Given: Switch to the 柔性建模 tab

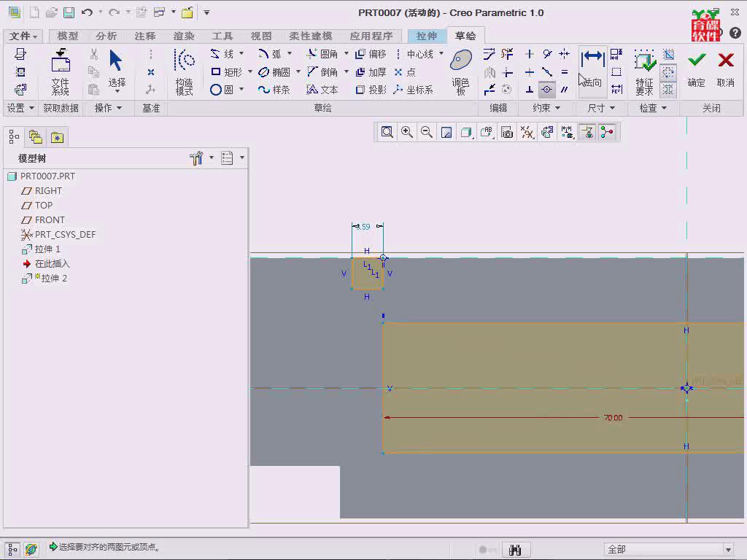Looking at the screenshot, I should 311,36.
